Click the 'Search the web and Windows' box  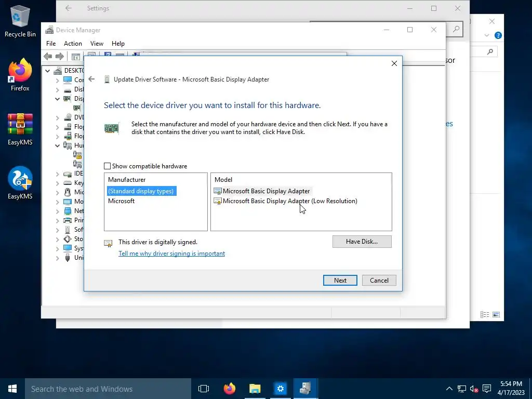tap(108, 389)
